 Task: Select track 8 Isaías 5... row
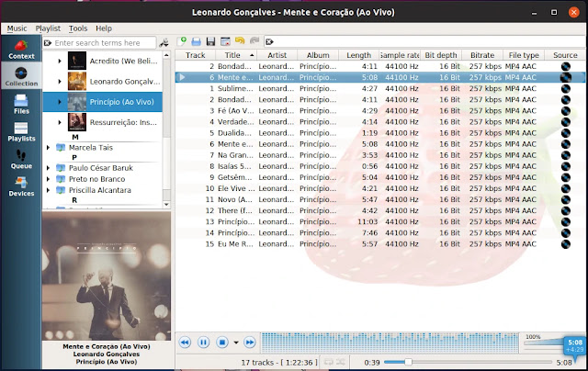click(x=380, y=166)
